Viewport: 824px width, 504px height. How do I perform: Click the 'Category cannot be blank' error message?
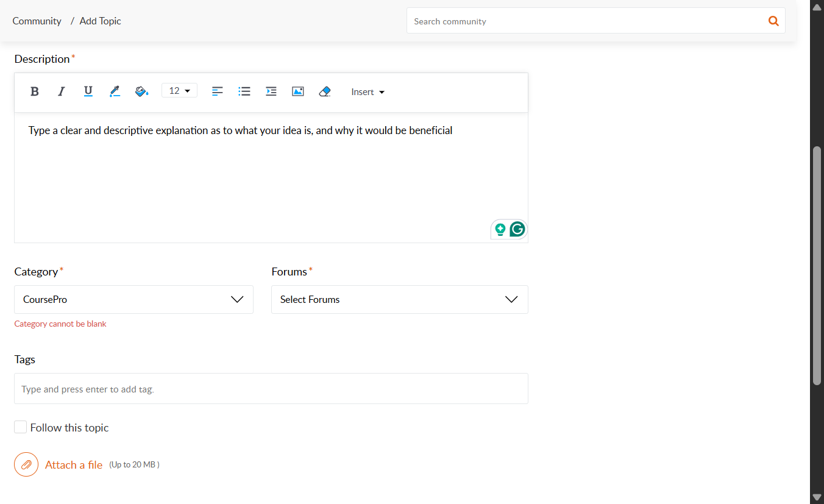60,324
